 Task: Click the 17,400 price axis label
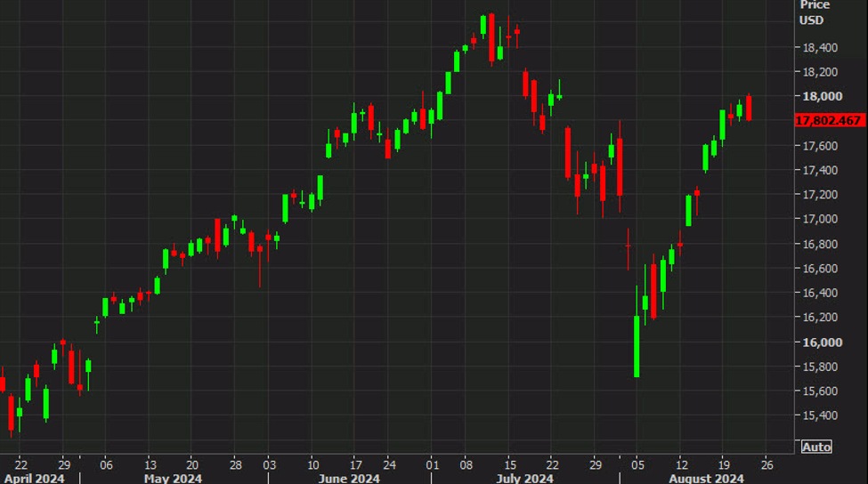[820, 170]
